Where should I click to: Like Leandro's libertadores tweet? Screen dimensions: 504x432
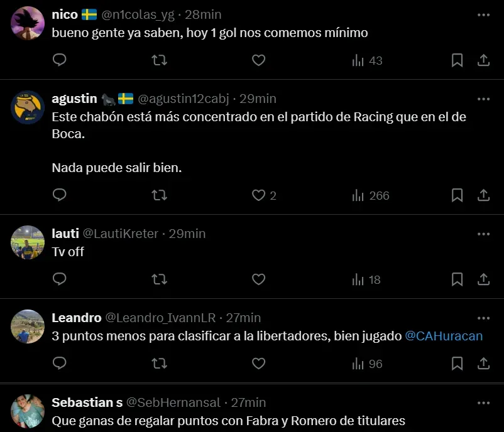click(x=258, y=364)
